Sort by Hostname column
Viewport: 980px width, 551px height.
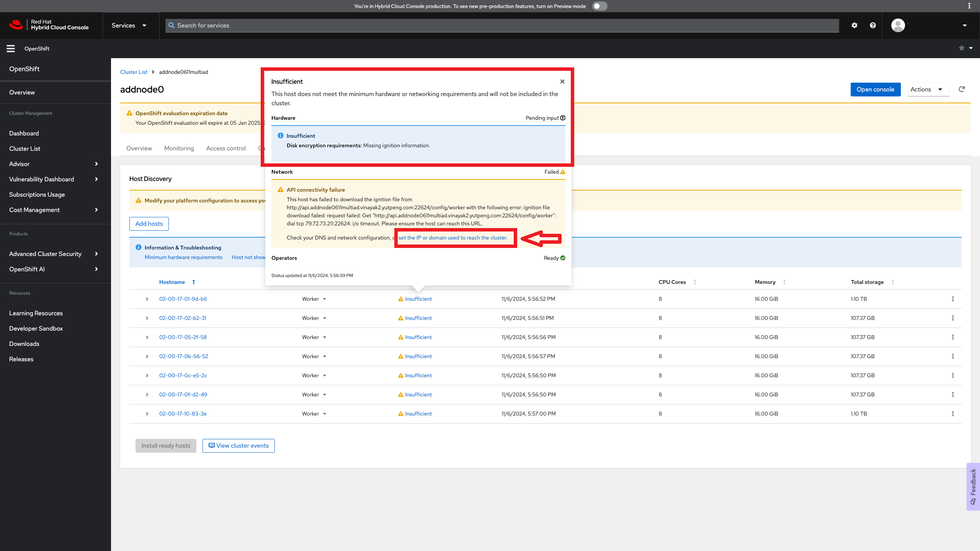coord(177,282)
